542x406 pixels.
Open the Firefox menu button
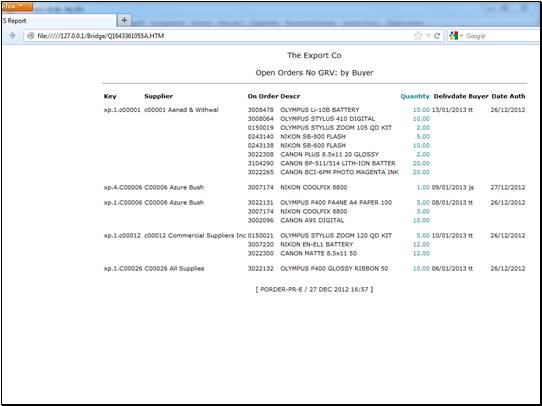click(17, 6)
